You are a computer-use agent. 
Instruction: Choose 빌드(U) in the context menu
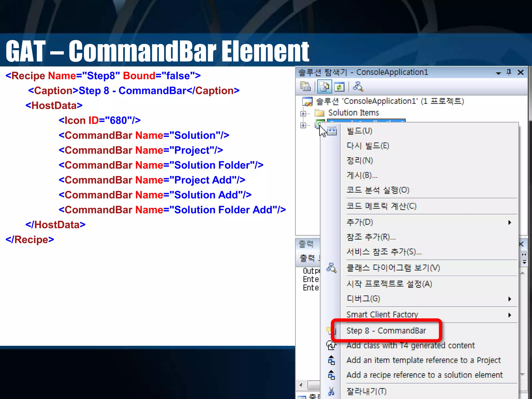360,131
